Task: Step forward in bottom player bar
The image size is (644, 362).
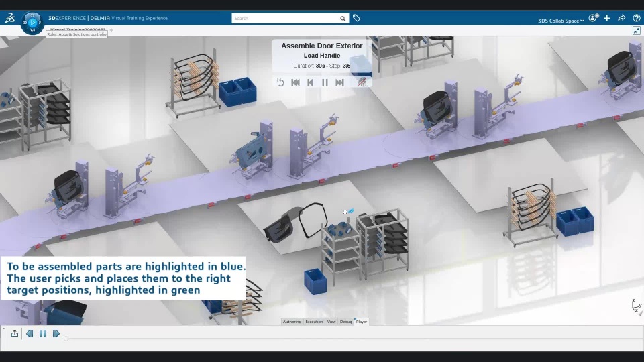Action: pyautogui.click(x=56, y=334)
